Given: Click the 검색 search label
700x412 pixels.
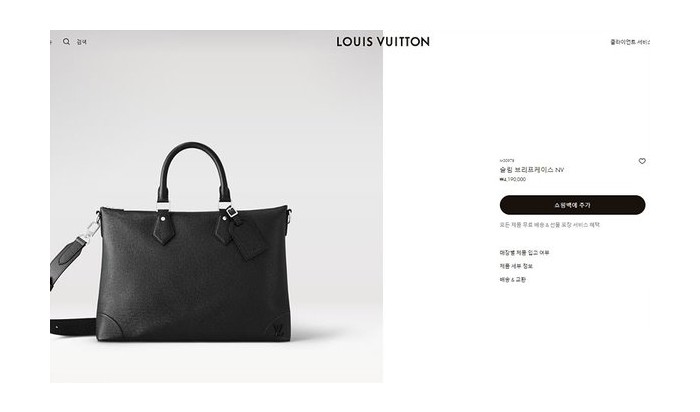Looking at the screenshot, I should (x=82, y=42).
